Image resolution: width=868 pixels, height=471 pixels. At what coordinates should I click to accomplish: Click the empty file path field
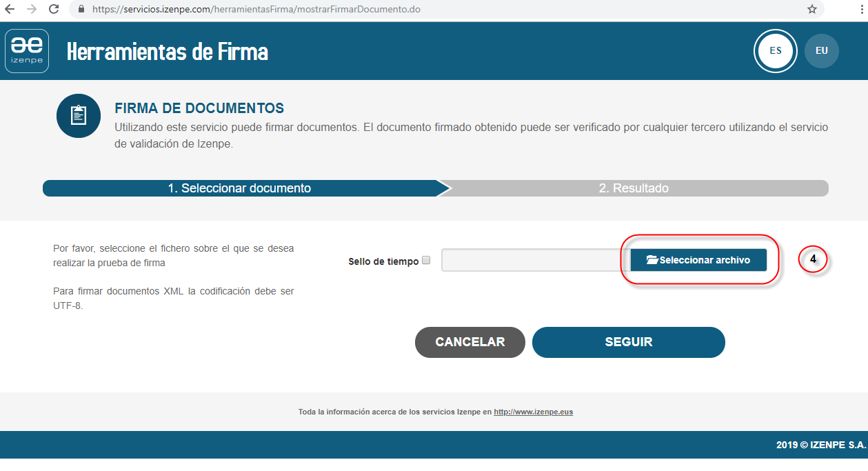[535, 260]
